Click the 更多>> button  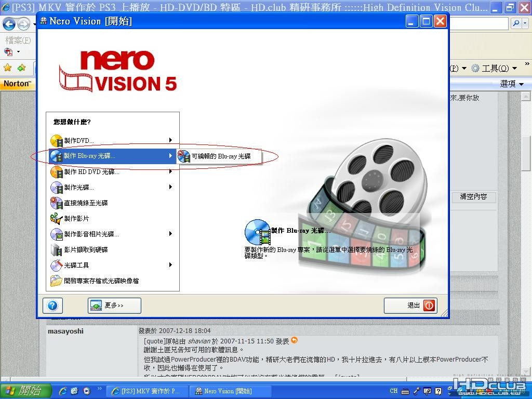click(114, 305)
